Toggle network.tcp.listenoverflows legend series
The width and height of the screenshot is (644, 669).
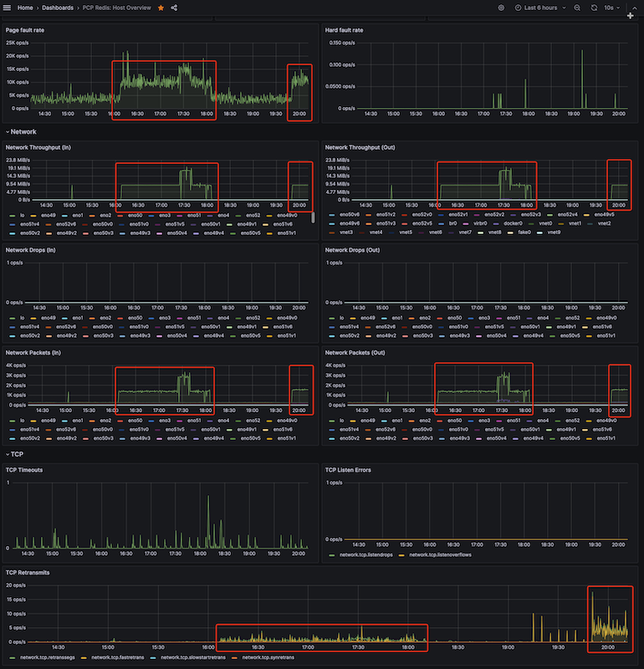pos(440,555)
